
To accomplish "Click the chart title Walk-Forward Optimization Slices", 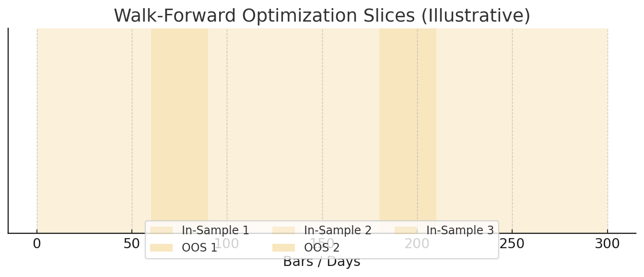I will pyautogui.click(x=322, y=16).
